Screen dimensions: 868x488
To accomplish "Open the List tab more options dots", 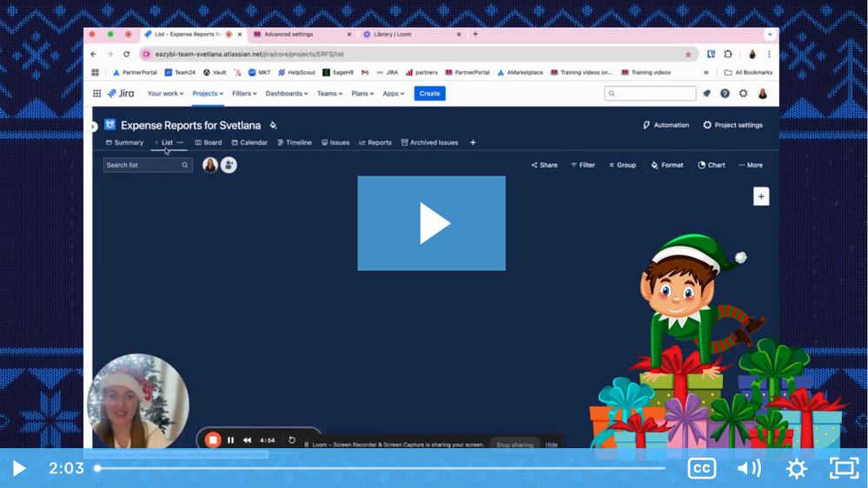I will (x=180, y=142).
